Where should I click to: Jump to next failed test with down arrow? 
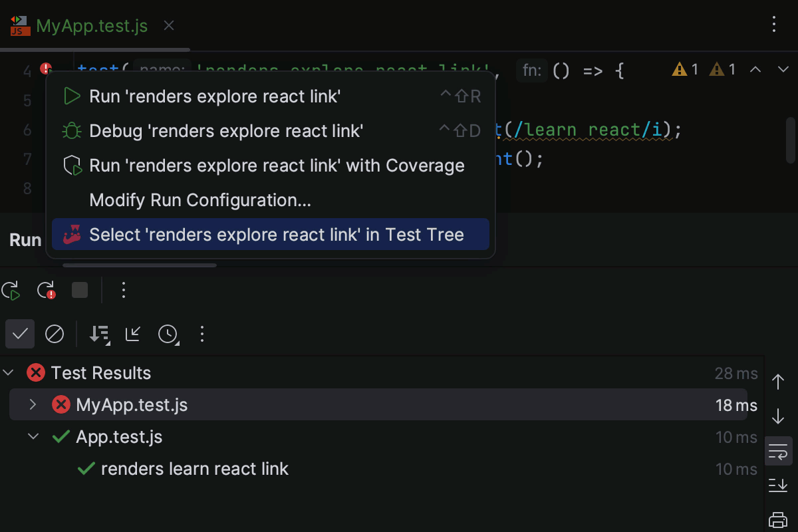click(x=778, y=416)
